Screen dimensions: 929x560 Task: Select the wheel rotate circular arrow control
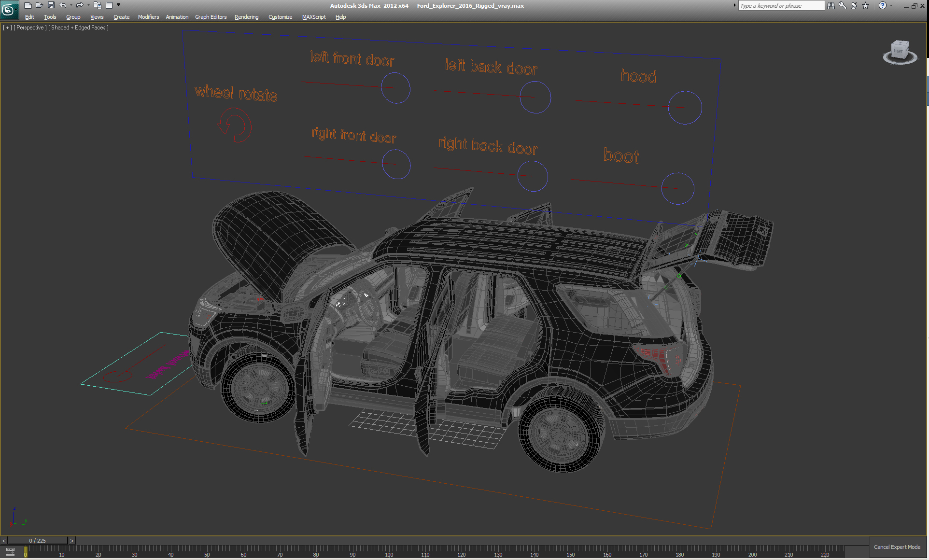coord(235,125)
